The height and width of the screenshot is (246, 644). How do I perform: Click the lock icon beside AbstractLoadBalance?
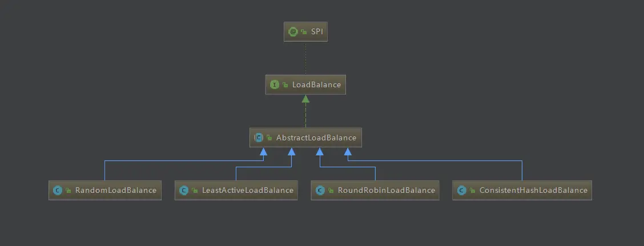coord(269,138)
